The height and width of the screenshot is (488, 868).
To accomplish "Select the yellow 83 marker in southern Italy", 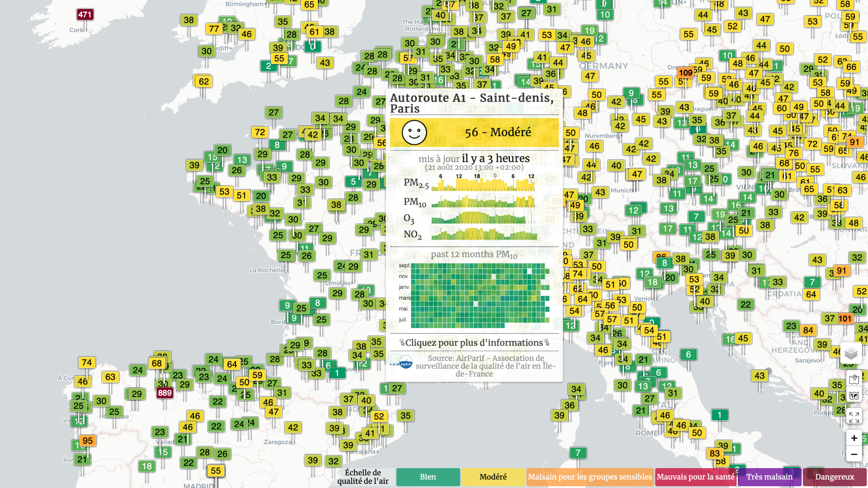I will (x=715, y=453).
